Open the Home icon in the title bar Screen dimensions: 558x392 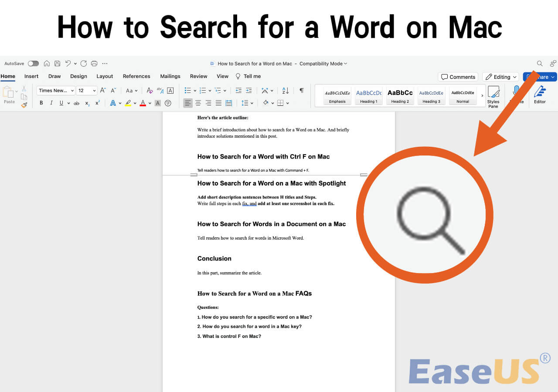[x=47, y=64]
